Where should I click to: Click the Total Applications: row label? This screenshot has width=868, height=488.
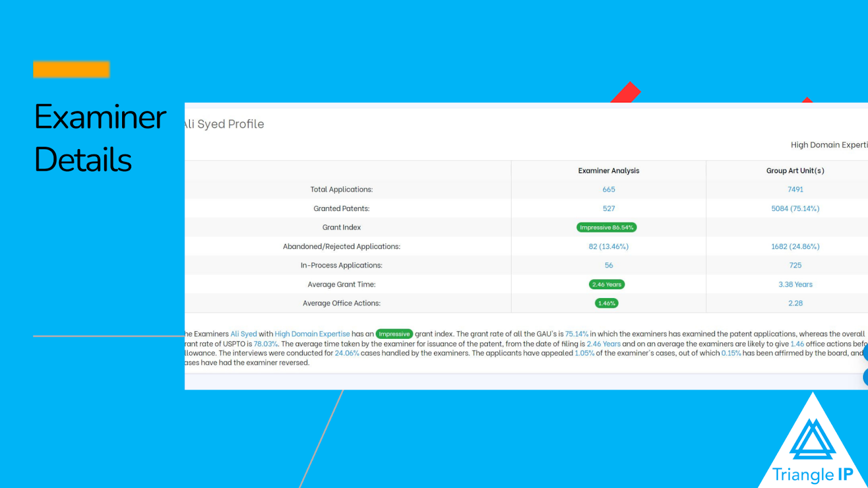(x=341, y=189)
